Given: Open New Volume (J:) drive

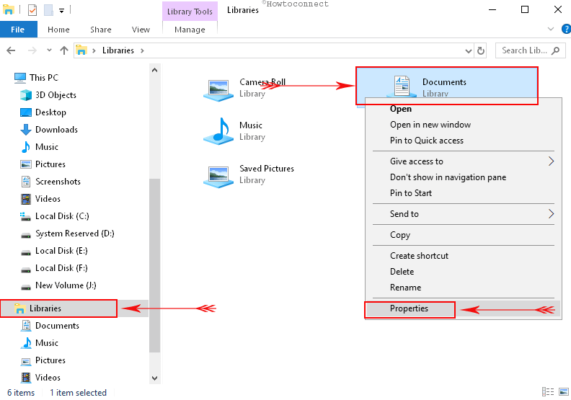Looking at the screenshot, I should pos(58,285).
